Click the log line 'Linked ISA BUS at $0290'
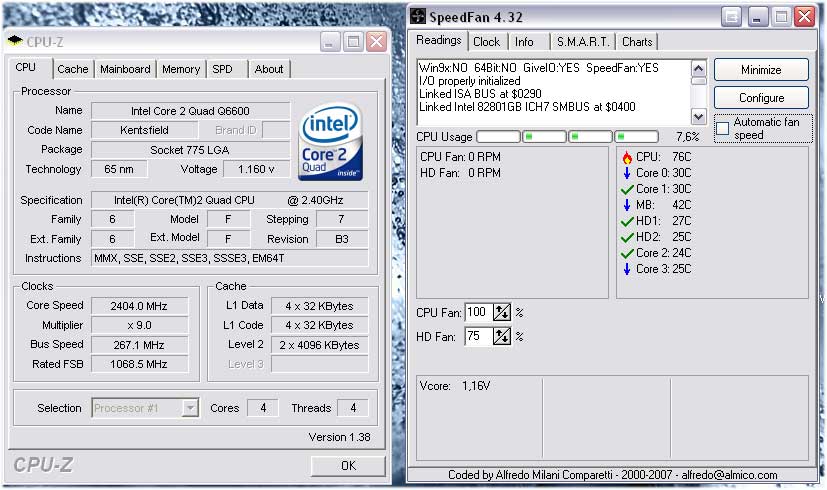This screenshot has width=827, height=490. [x=480, y=94]
